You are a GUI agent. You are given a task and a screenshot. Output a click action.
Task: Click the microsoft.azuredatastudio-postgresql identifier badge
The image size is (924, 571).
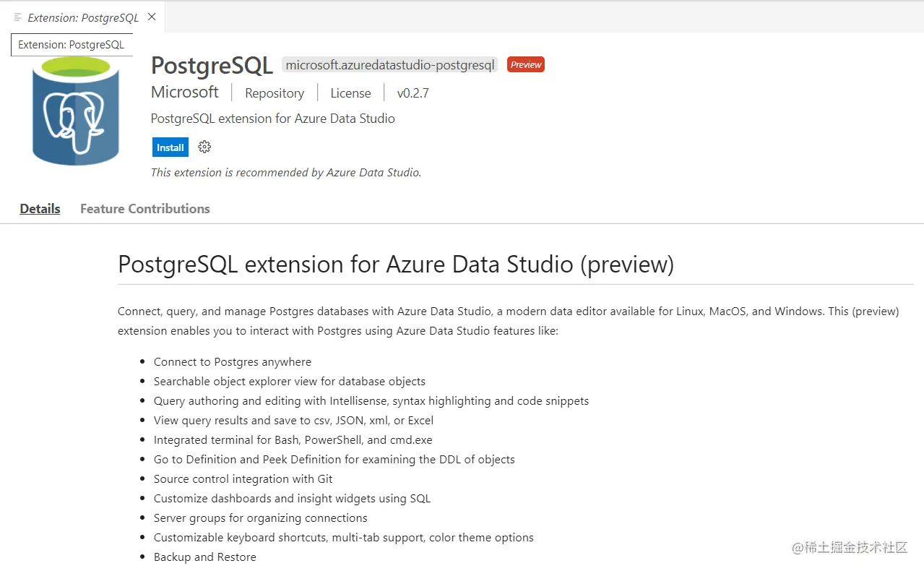pos(389,64)
